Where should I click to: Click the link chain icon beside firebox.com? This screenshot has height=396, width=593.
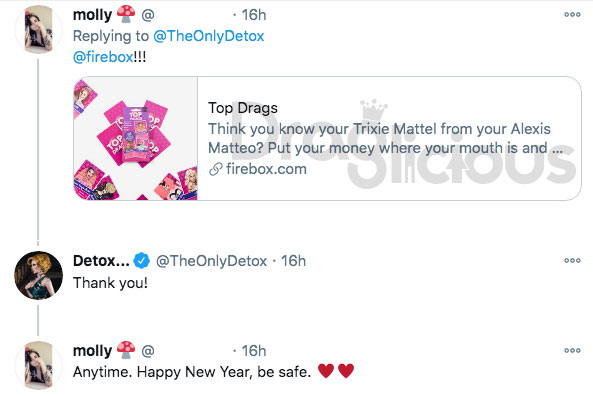pyautogui.click(x=216, y=169)
